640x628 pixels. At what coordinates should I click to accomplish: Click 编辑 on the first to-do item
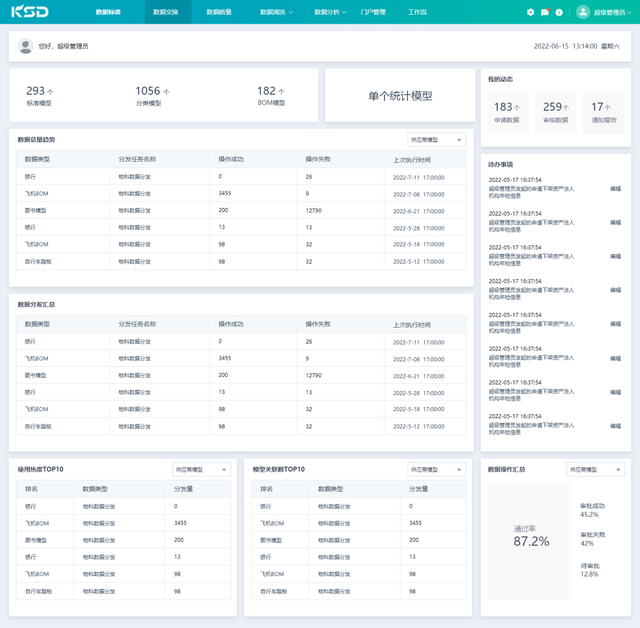tap(615, 189)
